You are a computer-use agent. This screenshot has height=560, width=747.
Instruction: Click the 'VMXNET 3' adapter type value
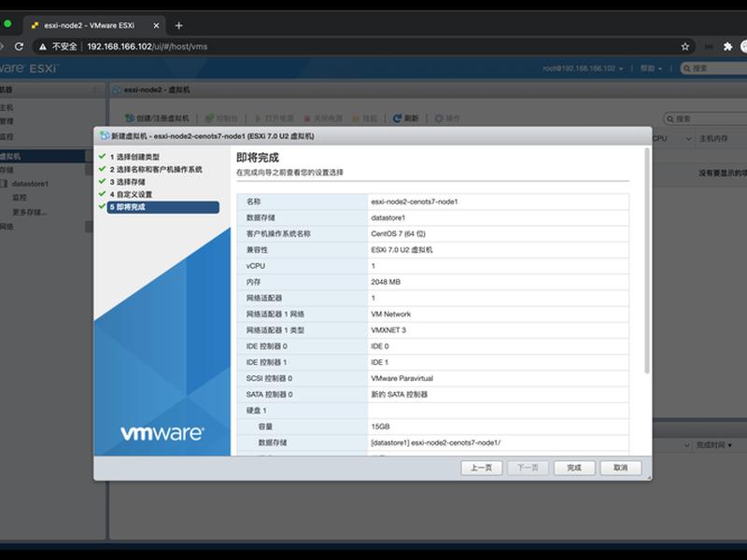[388, 330]
